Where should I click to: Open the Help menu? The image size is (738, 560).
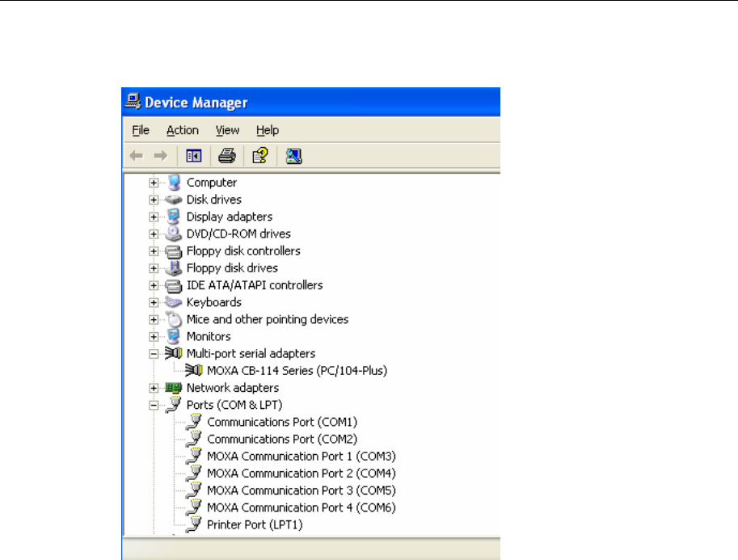(268, 130)
